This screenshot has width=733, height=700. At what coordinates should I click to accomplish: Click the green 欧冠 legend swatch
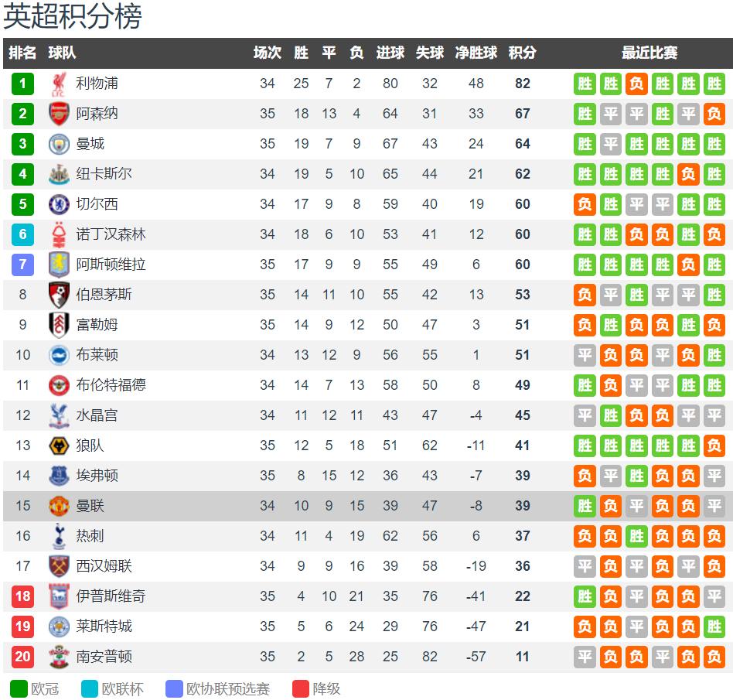point(19,688)
